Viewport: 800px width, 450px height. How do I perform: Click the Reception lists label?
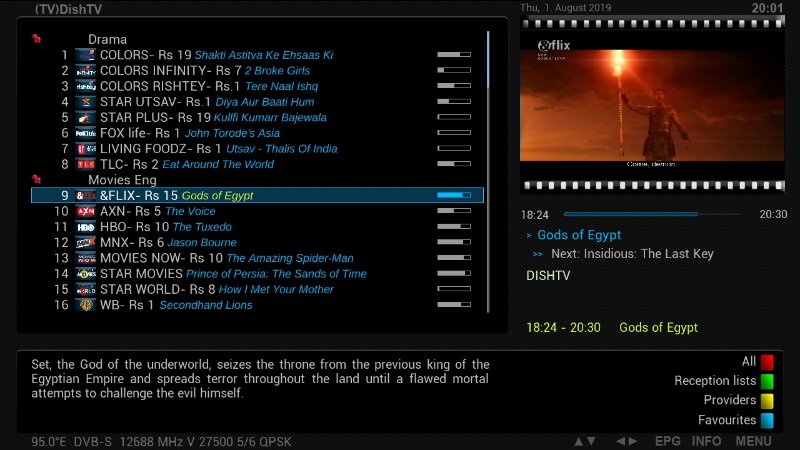point(715,381)
